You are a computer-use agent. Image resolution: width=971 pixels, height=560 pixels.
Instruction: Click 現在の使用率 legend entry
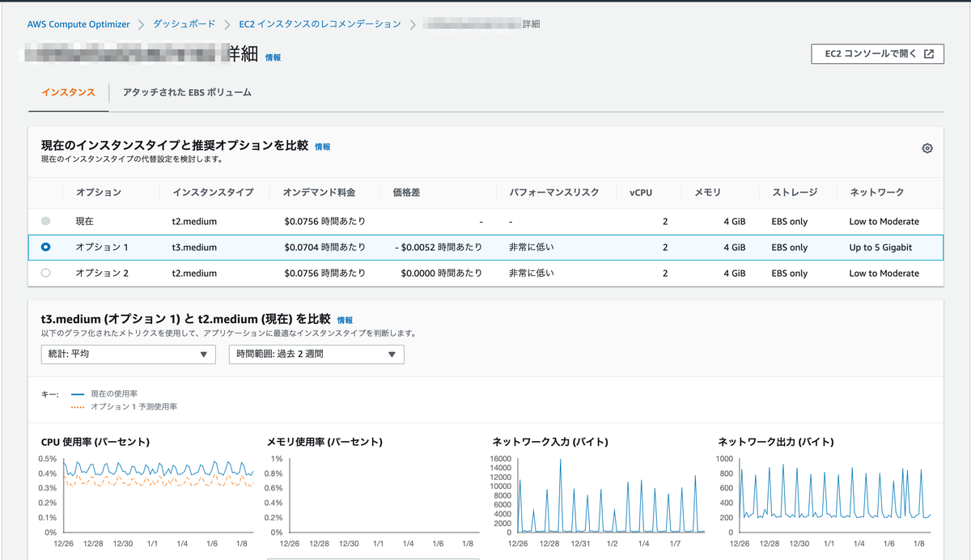point(104,393)
